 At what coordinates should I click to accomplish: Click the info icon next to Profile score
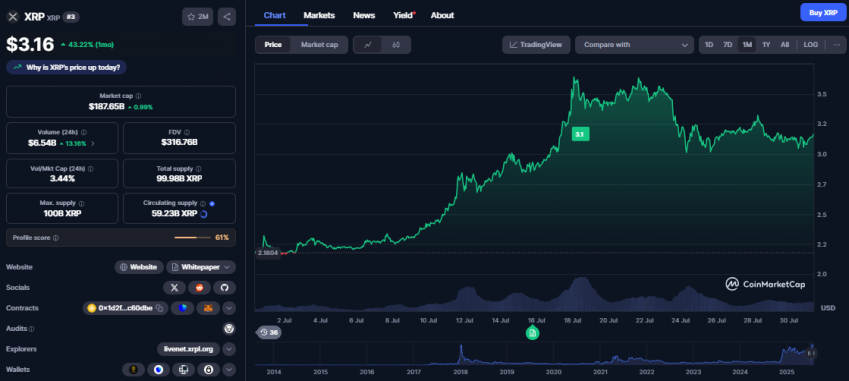56,238
